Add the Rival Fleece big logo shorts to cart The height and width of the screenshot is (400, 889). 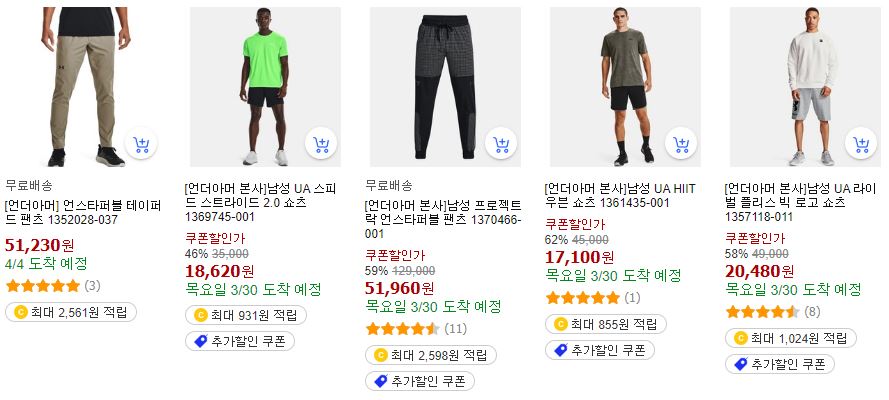861,144
